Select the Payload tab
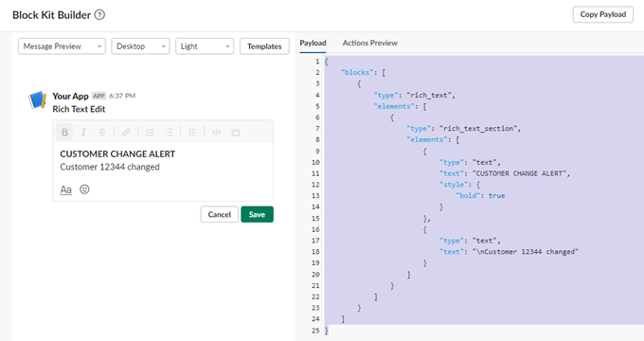This screenshot has width=644, height=341. pos(313,43)
